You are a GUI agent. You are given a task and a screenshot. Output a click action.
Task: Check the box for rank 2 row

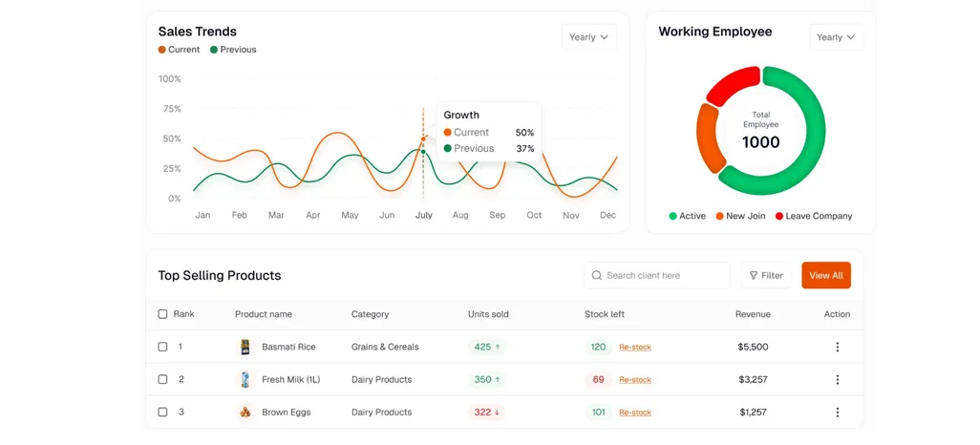(162, 379)
